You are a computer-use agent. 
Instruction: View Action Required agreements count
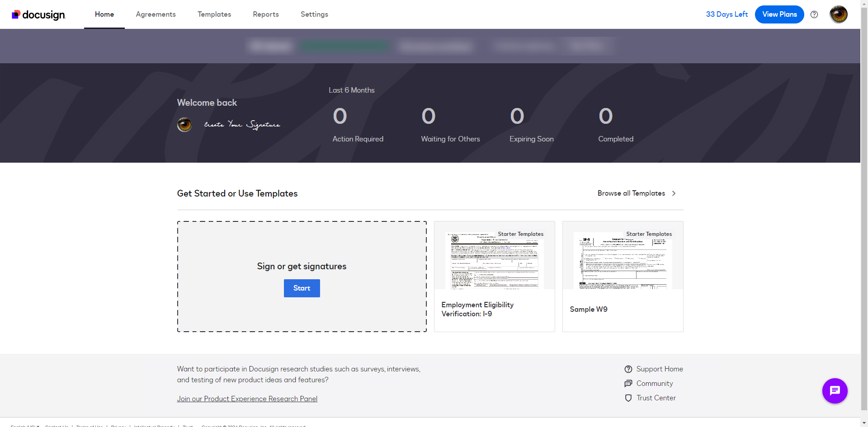pos(358,124)
